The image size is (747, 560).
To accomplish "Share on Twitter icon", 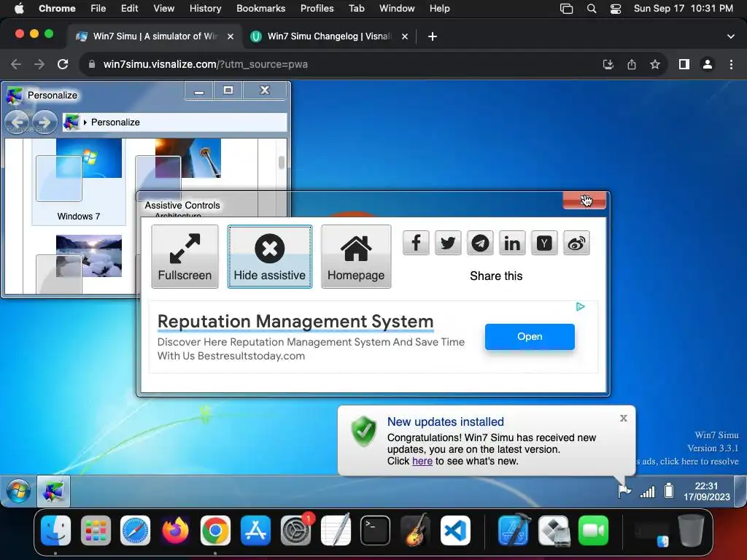I will pos(448,243).
